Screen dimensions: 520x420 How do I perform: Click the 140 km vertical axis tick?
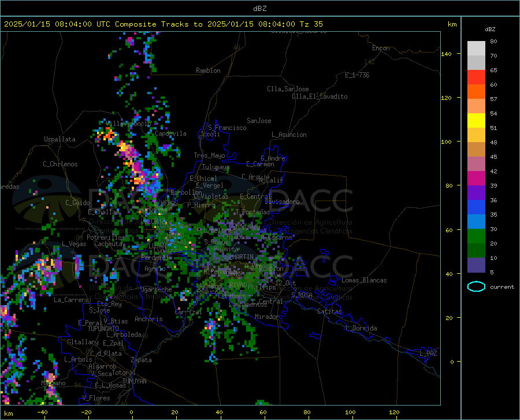coord(446,54)
